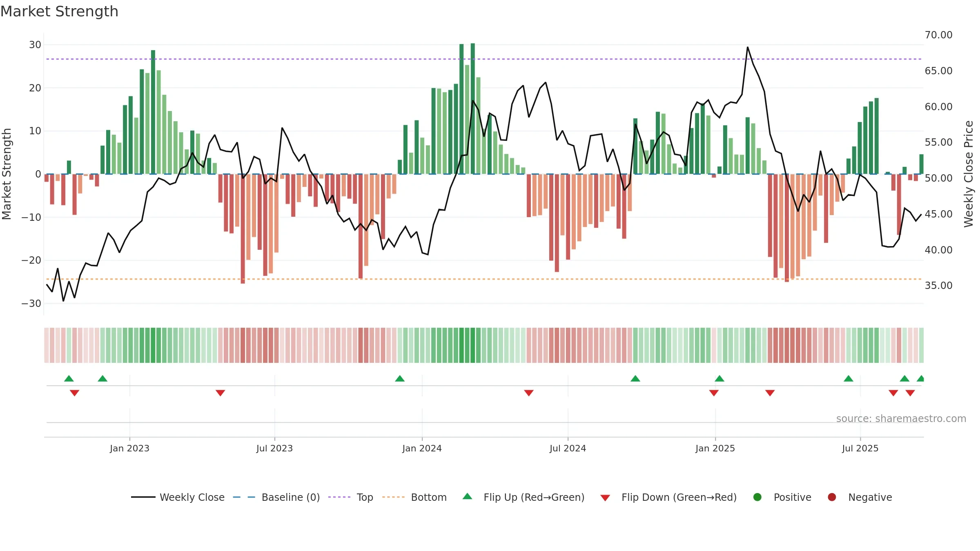Viewport: 980px width, 551px height.
Task: Click the Weekly Close legend entry
Action: (178, 497)
